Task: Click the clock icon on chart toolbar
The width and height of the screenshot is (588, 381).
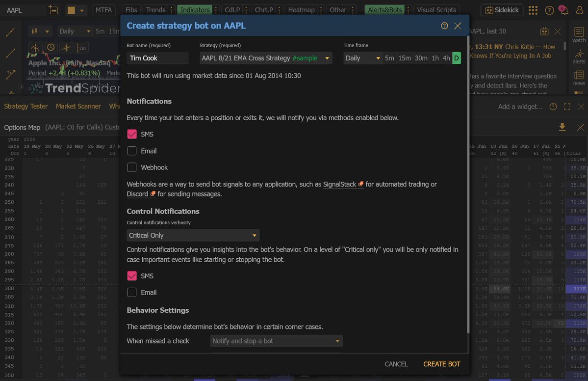Action: point(51,48)
